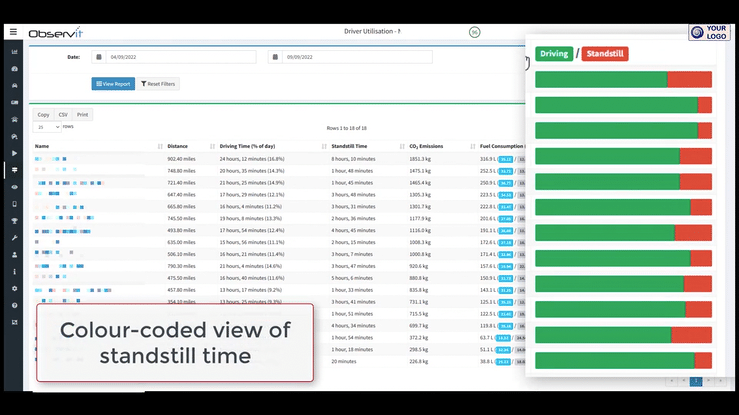Click the 20 hours, 35 minutes (14.3%) cell
This screenshot has height=415, width=739.
tap(252, 171)
